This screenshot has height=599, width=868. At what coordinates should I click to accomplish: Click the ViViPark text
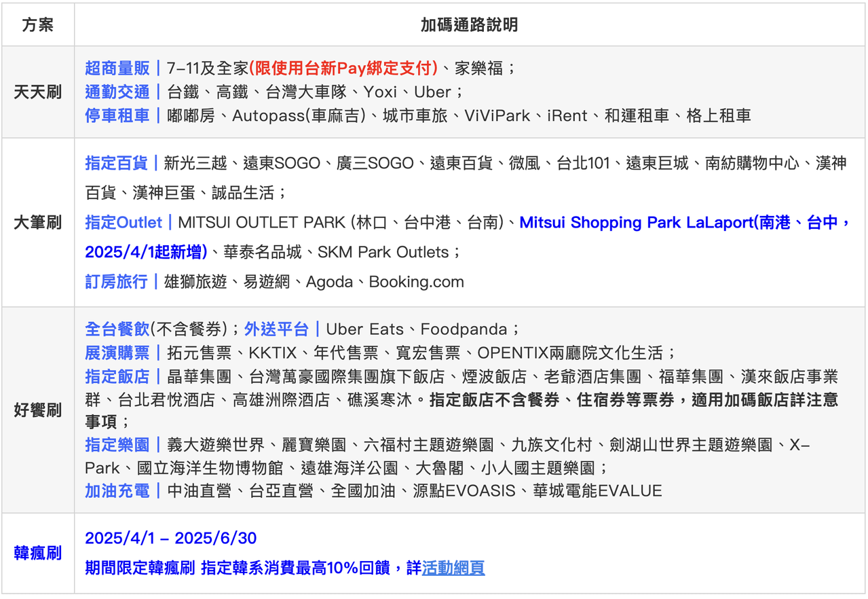[497, 115]
